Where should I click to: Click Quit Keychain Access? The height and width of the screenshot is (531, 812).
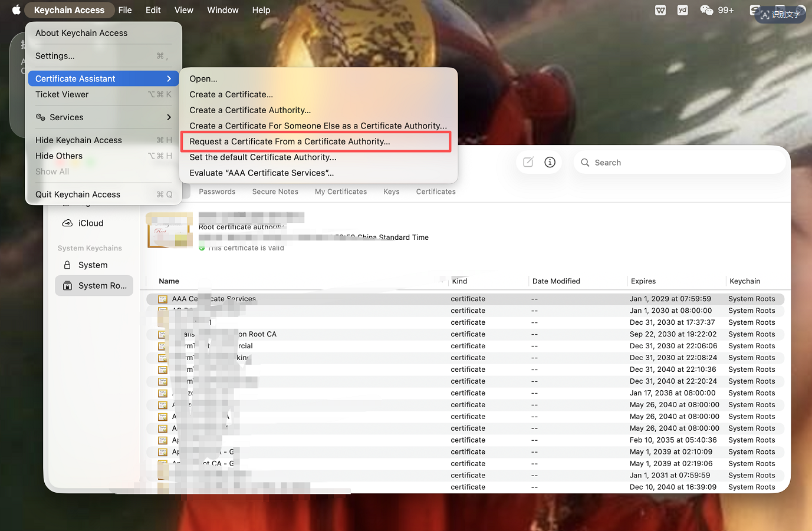[x=78, y=194]
